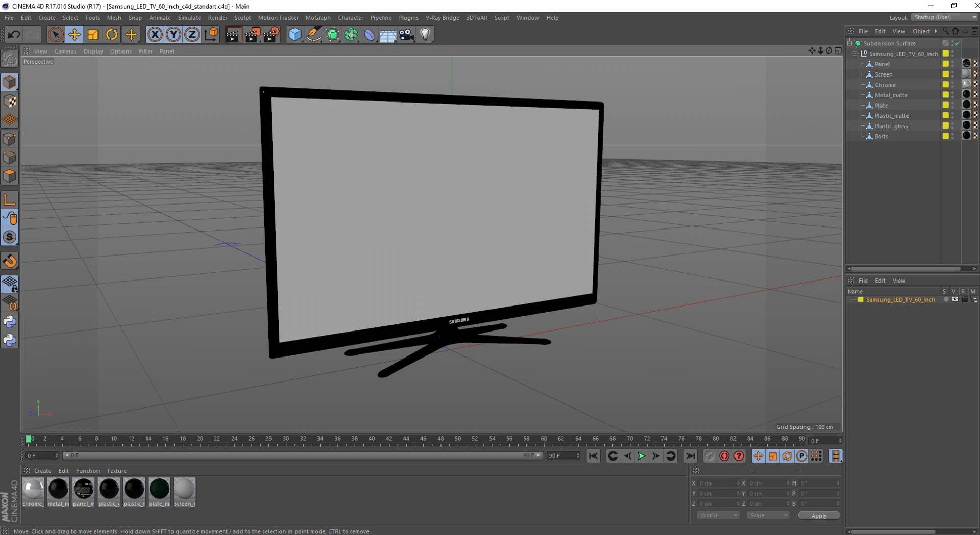This screenshot has height=535, width=980.
Task: Open the MoGraph menu
Action: coord(318,18)
